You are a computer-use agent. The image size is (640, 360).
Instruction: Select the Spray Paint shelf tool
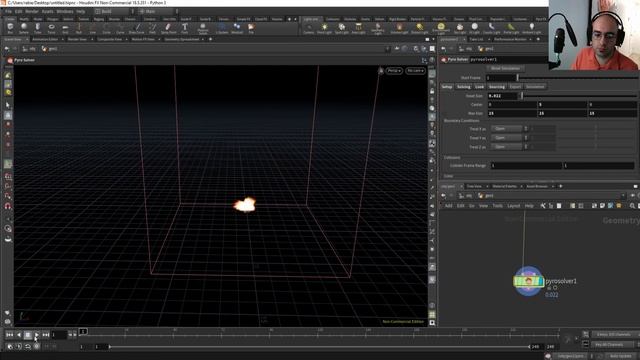(168, 28)
